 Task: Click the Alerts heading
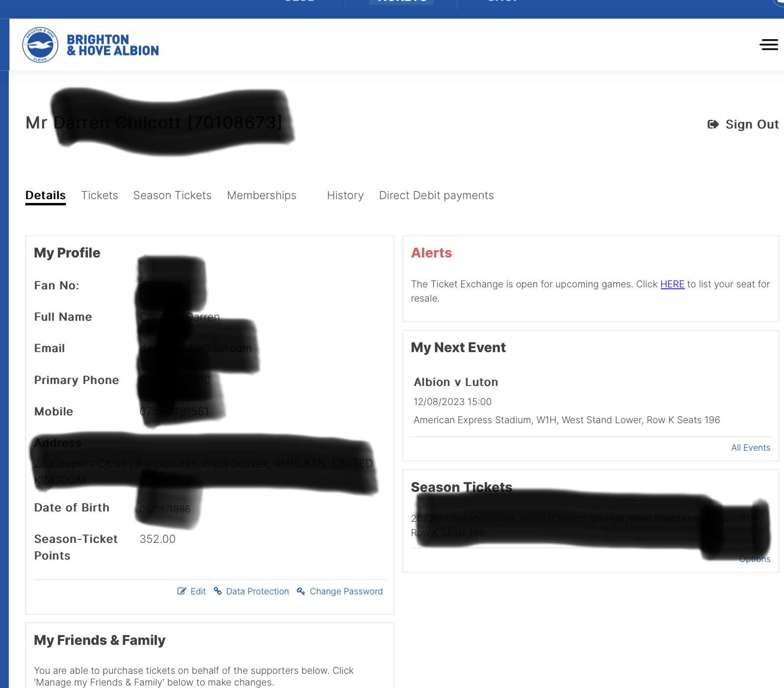431,253
